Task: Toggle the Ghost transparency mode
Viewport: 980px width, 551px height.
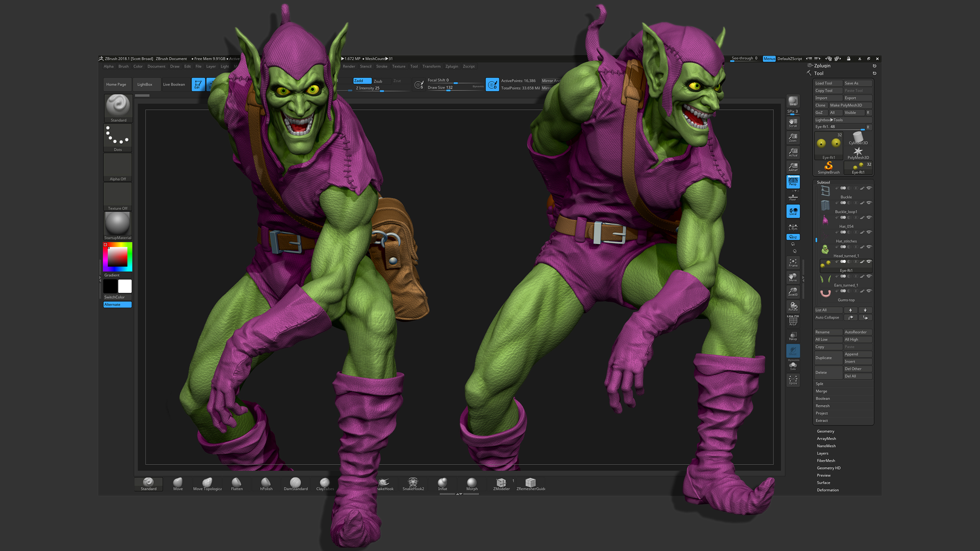Action: [793, 351]
